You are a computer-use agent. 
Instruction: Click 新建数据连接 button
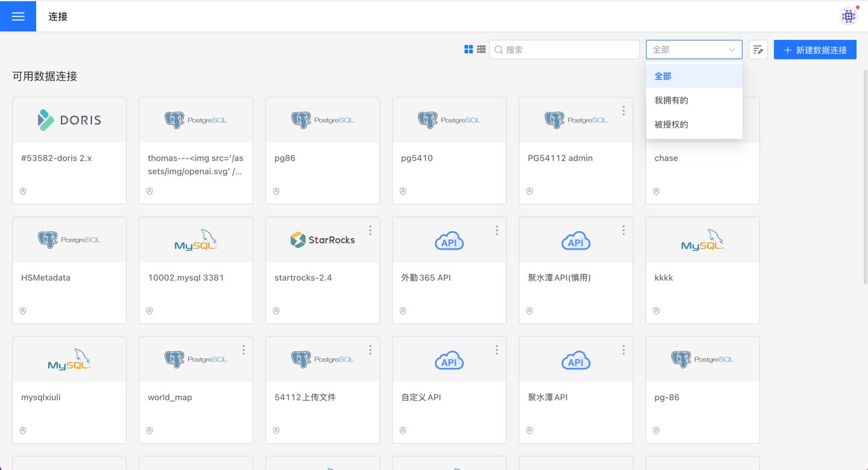click(x=815, y=50)
